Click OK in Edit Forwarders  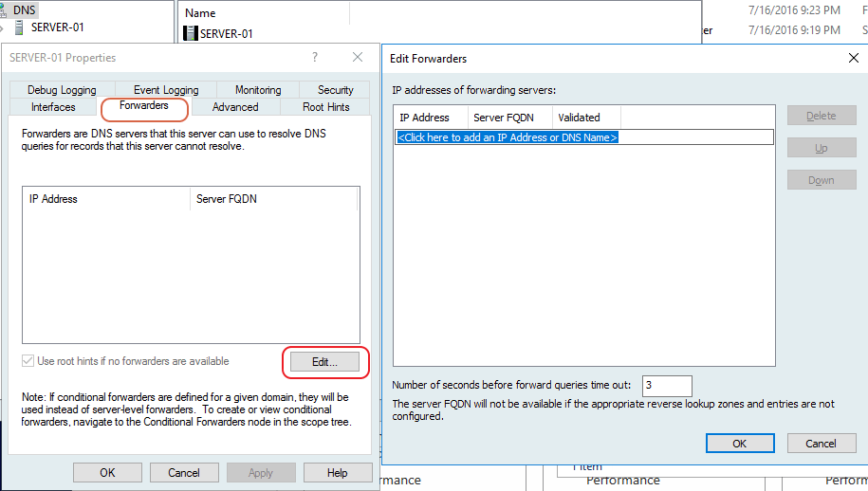click(740, 444)
